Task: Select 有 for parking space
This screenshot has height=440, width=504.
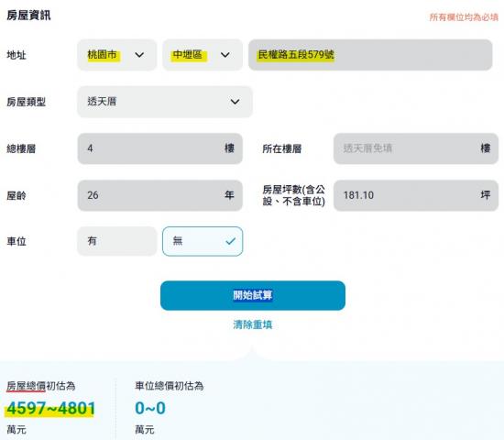Action: click(117, 241)
